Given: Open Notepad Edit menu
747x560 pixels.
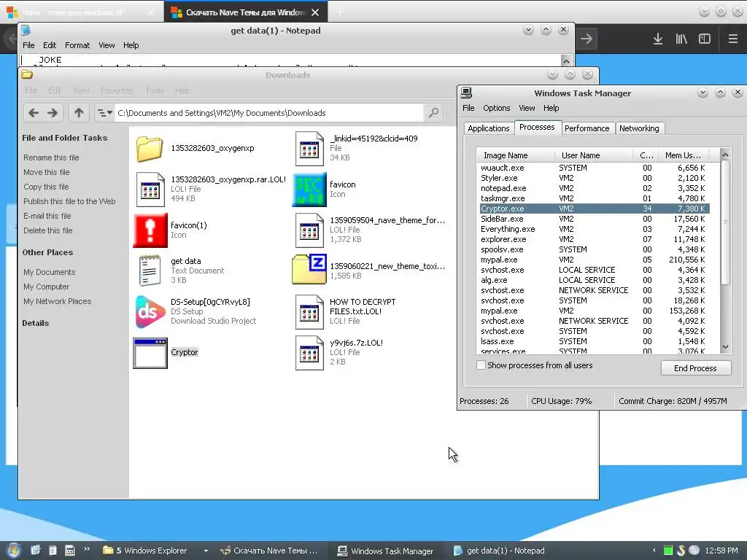Looking at the screenshot, I should point(50,45).
